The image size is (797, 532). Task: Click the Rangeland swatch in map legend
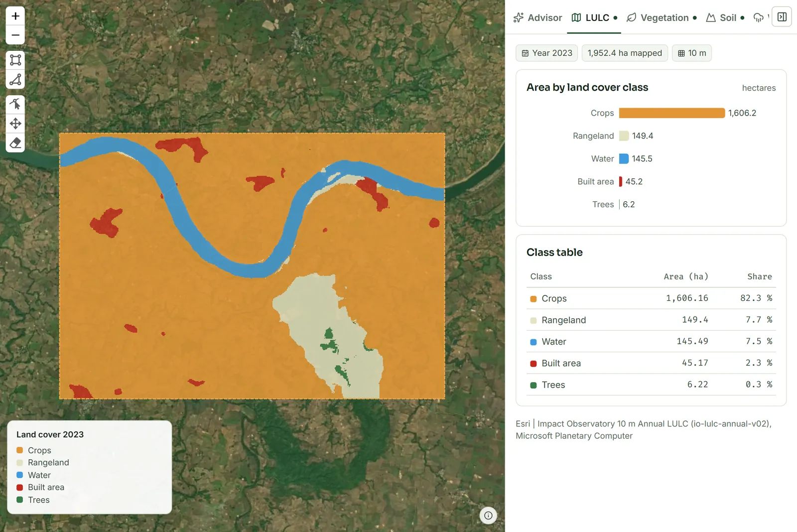[20, 463]
